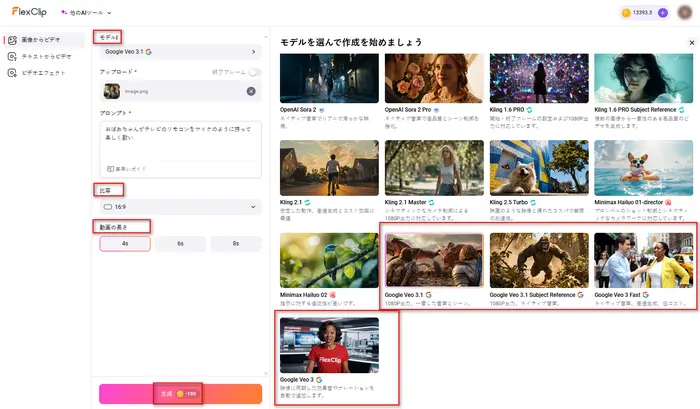
Task: Choose the OpenAI Sora 2 Pro thumbnail
Action: point(434,78)
